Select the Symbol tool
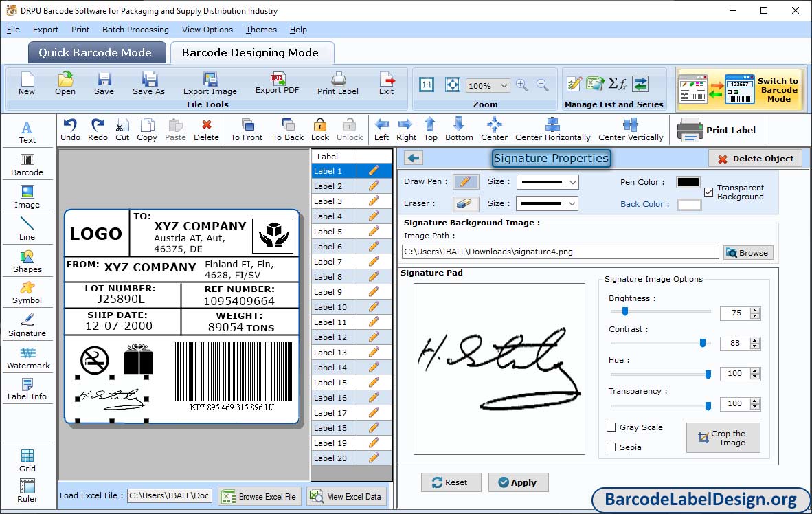Viewport: 812px width, 514px height. click(x=27, y=293)
